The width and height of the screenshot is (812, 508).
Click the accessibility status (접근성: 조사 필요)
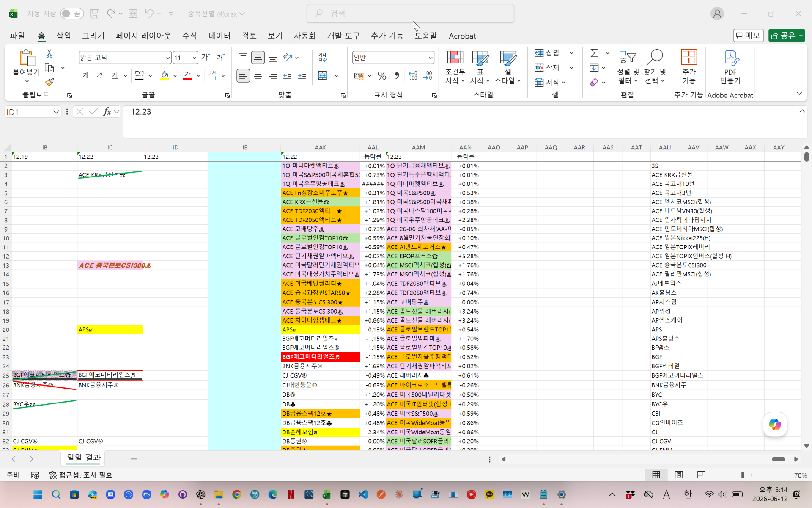80,475
